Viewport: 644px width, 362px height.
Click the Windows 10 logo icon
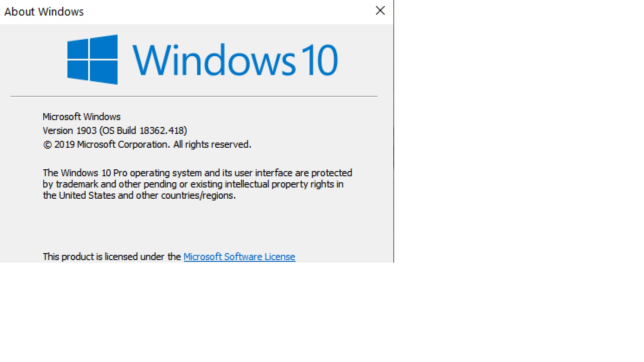[x=92, y=60]
